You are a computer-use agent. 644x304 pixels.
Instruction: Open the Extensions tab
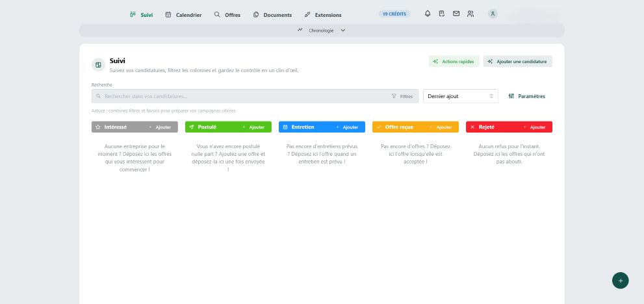pyautogui.click(x=322, y=14)
